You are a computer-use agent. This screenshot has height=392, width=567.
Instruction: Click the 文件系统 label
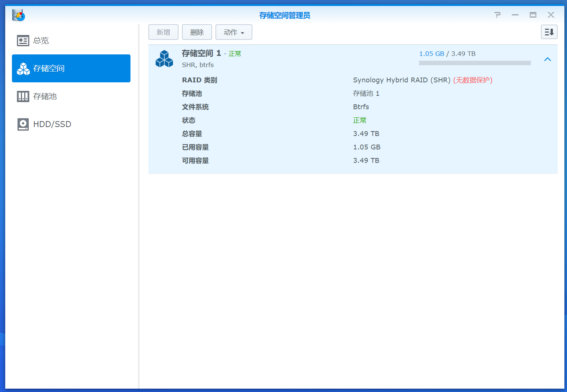click(195, 107)
